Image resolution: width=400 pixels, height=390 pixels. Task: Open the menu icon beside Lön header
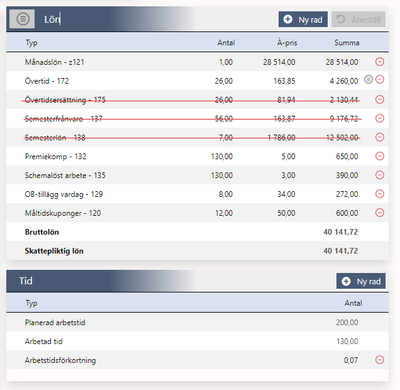(22, 19)
